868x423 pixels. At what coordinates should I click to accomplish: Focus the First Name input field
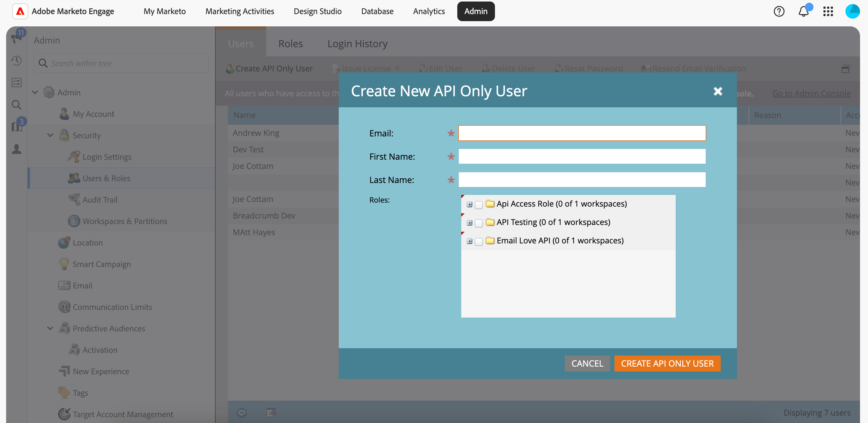[582, 157]
